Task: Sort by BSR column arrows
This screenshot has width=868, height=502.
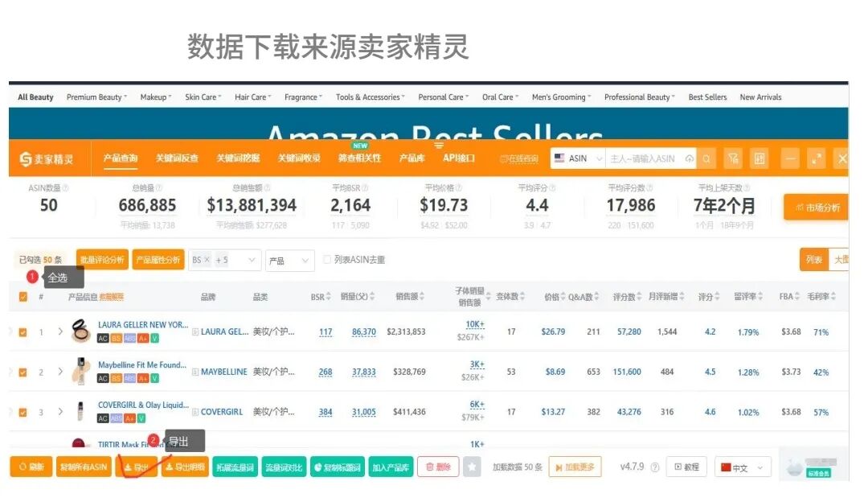Action: point(328,296)
